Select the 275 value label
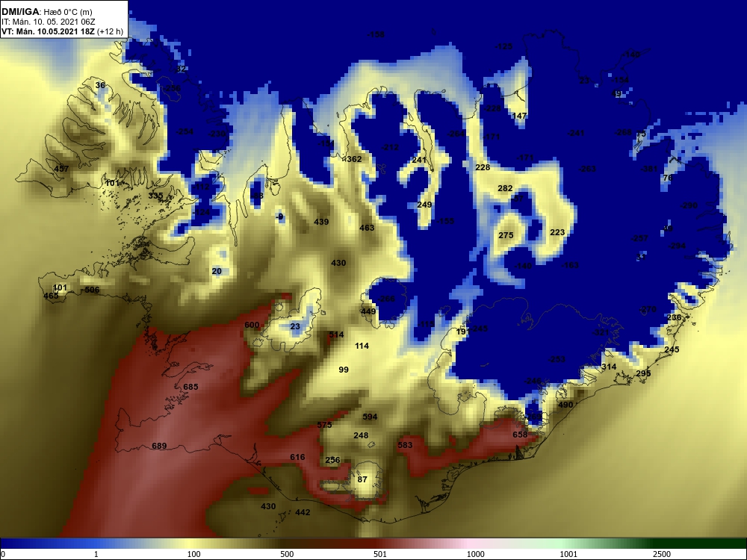The width and height of the screenshot is (747, 560). click(506, 235)
